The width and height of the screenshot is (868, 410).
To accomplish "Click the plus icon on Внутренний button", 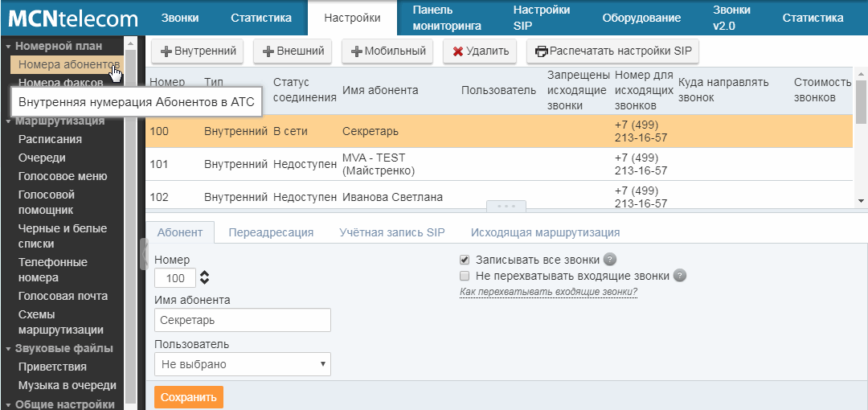I will [166, 51].
